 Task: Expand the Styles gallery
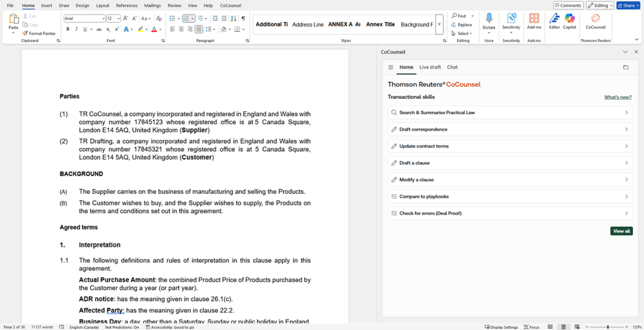(x=439, y=24)
